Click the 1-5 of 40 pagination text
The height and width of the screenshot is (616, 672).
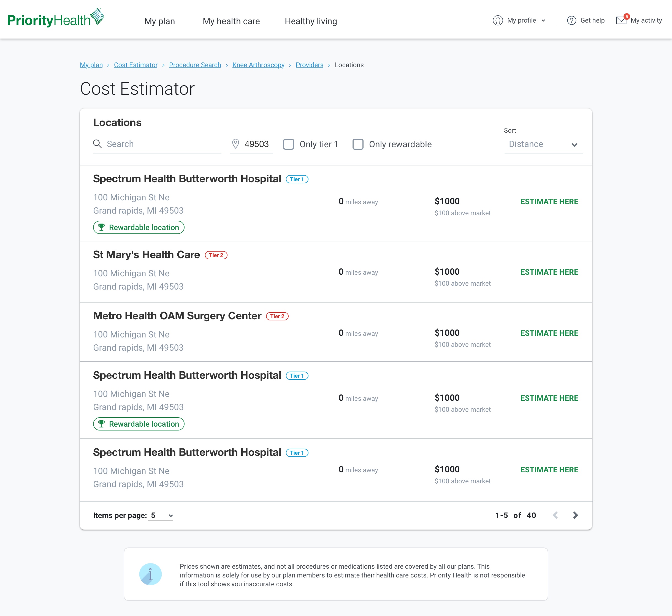click(516, 515)
